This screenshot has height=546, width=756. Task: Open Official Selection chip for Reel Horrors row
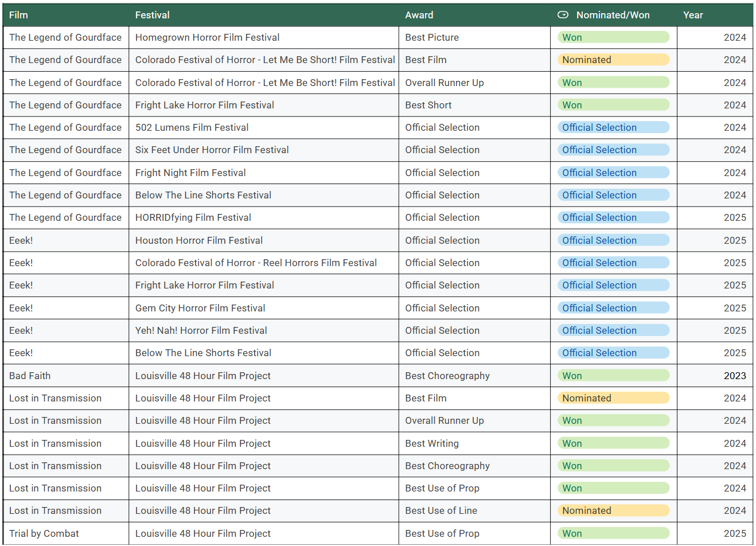tap(613, 263)
